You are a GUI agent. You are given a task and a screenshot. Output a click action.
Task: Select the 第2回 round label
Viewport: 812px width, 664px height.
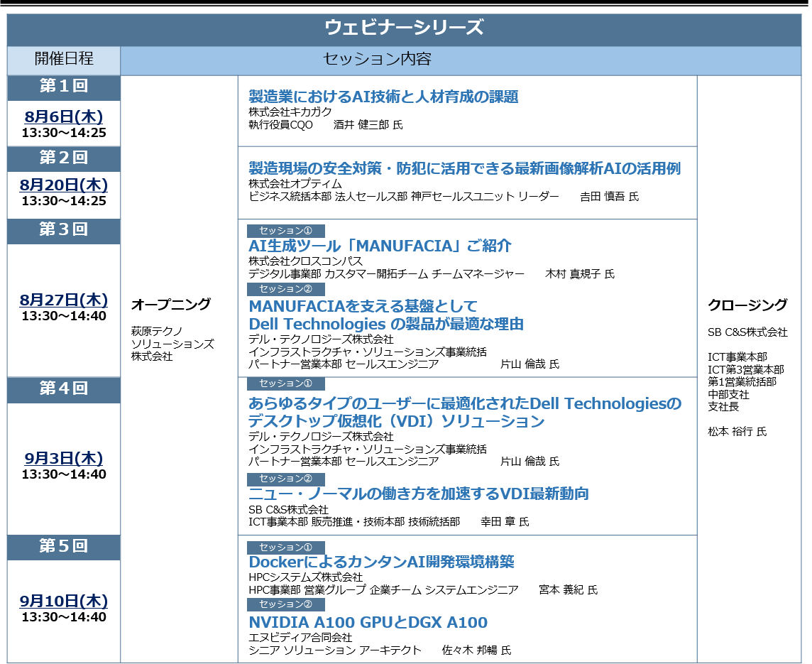(x=64, y=158)
